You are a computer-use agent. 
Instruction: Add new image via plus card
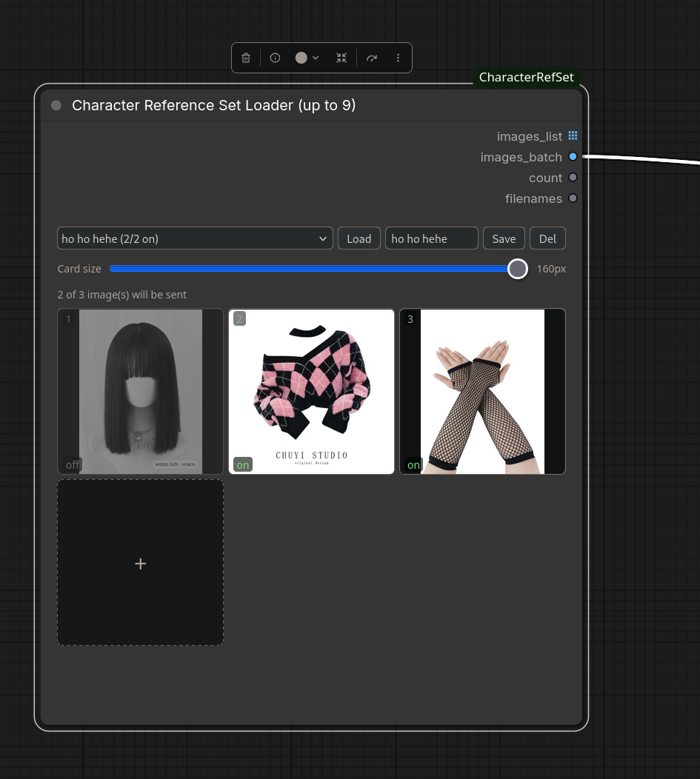point(141,563)
